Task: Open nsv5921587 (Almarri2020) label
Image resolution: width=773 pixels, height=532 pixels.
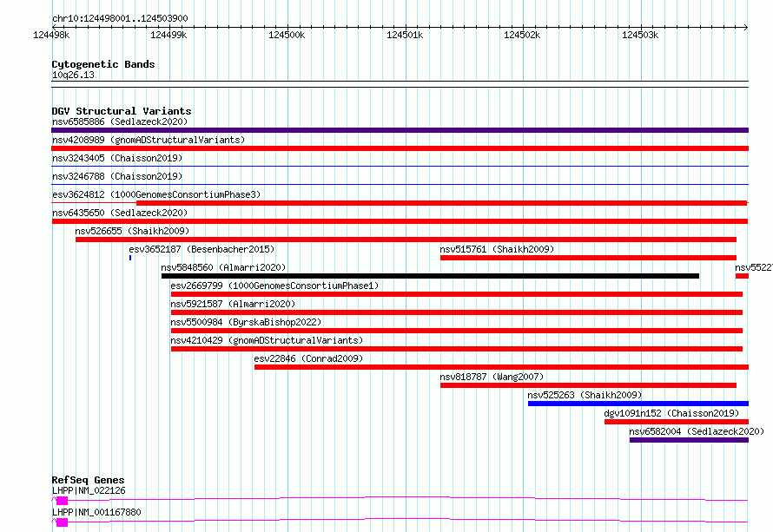Action: (x=233, y=304)
